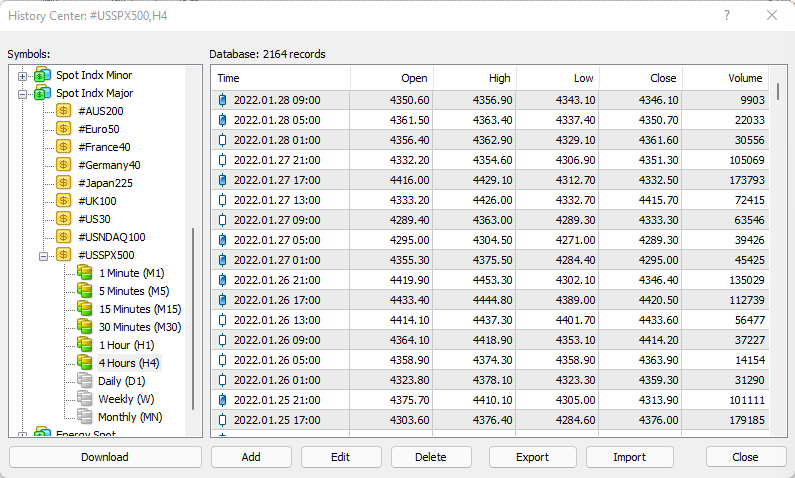Click the Spot Indx Minor group icon
795x478 pixels.
43,75
